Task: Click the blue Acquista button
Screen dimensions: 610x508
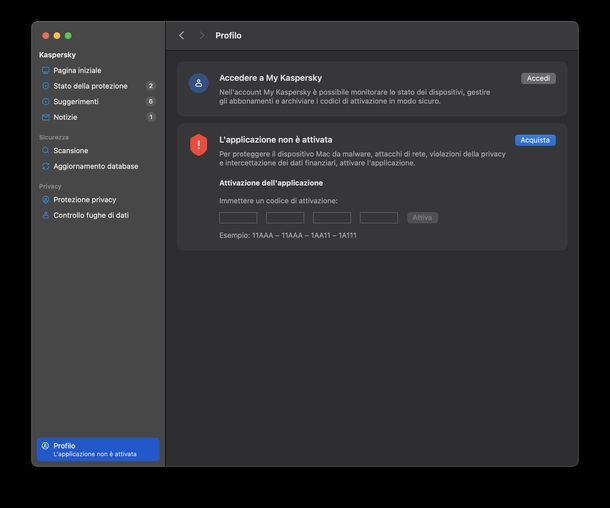Action: 535,140
